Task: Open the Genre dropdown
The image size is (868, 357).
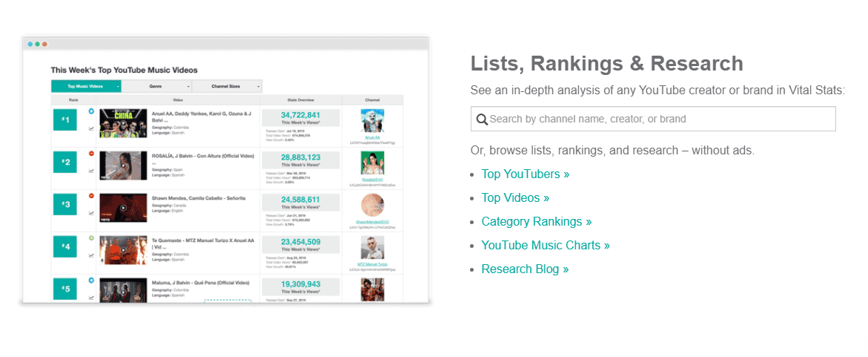Action: pyautogui.click(x=156, y=87)
